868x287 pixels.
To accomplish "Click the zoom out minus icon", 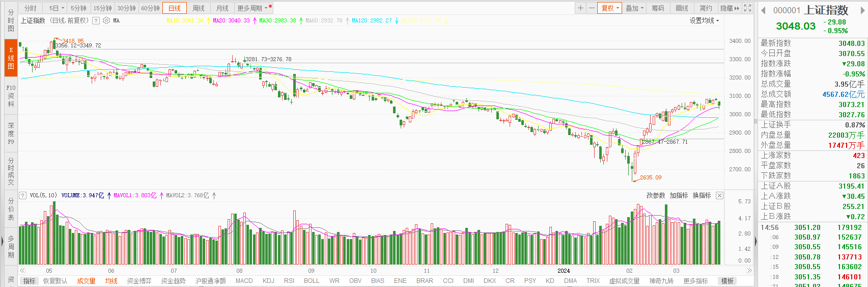I will pyautogui.click(x=592, y=8).
